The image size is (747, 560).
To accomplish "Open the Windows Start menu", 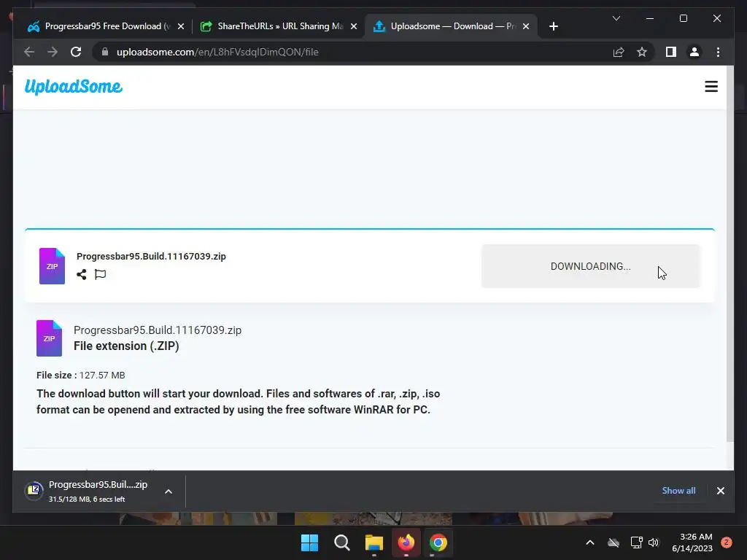I will click(x=309, y=542).
